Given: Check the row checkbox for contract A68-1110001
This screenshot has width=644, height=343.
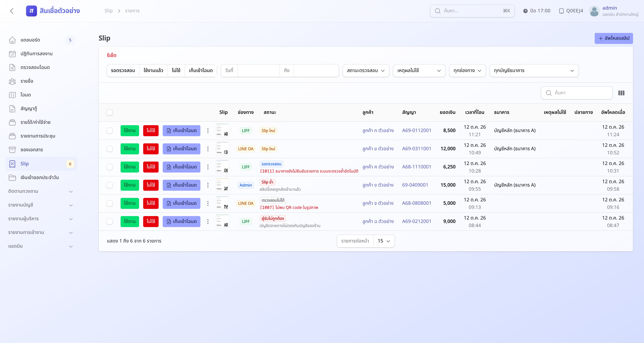Looking at the screenshot, I should click(x=109, y=167).
